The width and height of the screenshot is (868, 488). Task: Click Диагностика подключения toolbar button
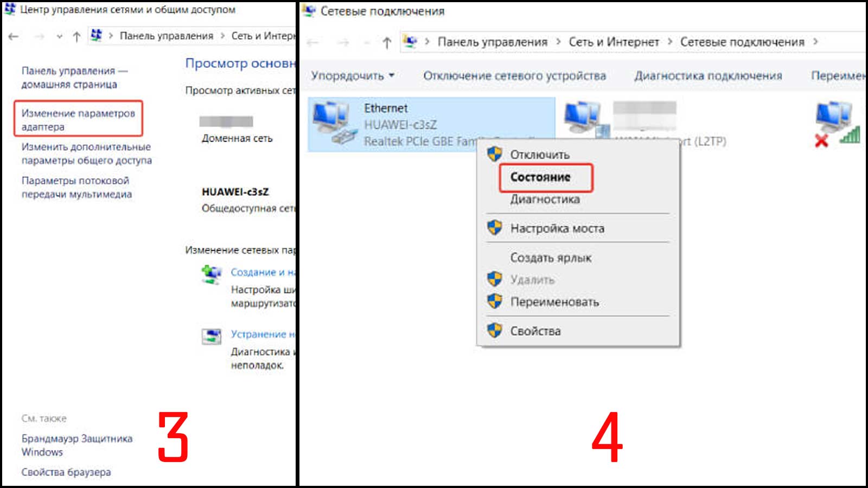point(708,76)
